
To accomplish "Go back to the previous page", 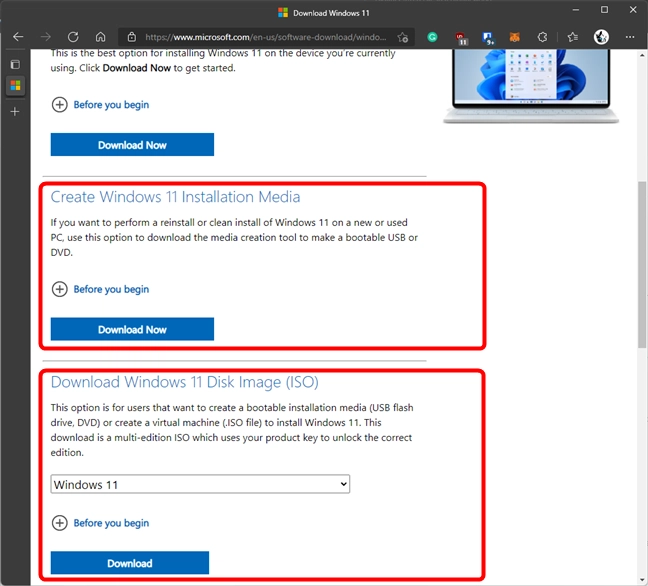I will coord(18,37).
